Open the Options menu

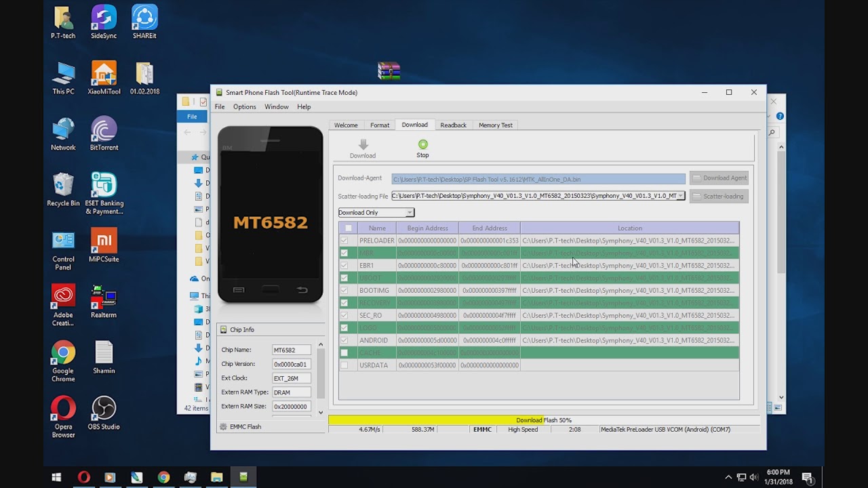(245, 107)
